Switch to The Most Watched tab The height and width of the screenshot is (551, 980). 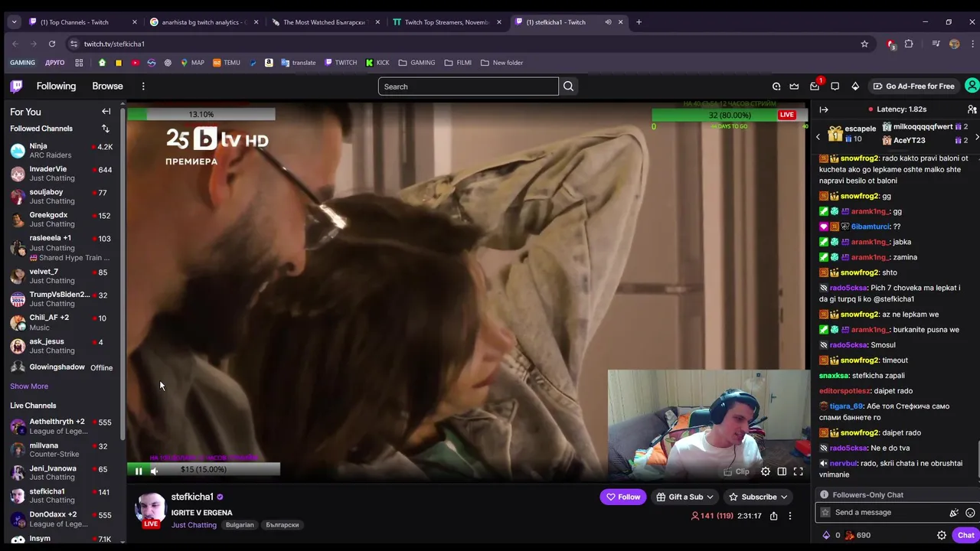point(324,22)
